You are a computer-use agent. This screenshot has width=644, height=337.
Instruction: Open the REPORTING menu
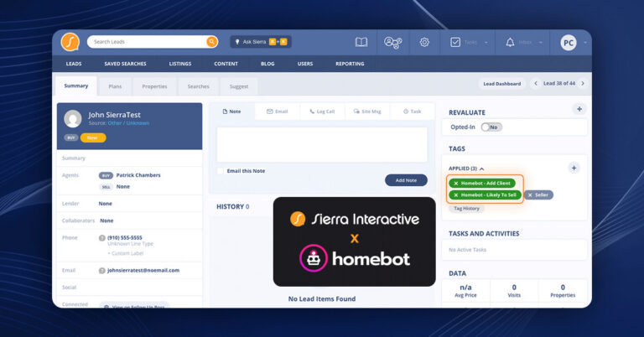[x=350, y=64]
